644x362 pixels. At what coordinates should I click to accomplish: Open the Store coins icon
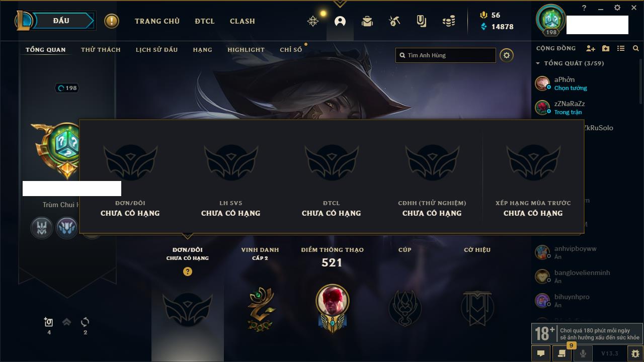click(449, 21)
